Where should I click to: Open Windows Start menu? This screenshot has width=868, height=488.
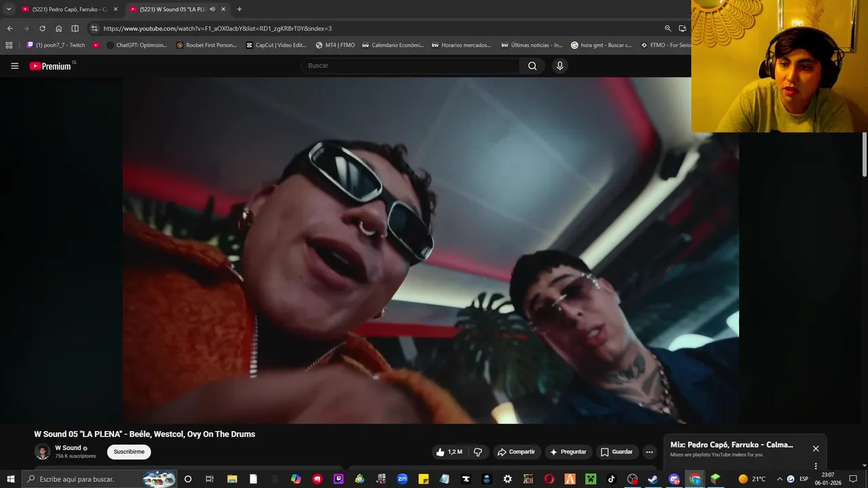10,479
